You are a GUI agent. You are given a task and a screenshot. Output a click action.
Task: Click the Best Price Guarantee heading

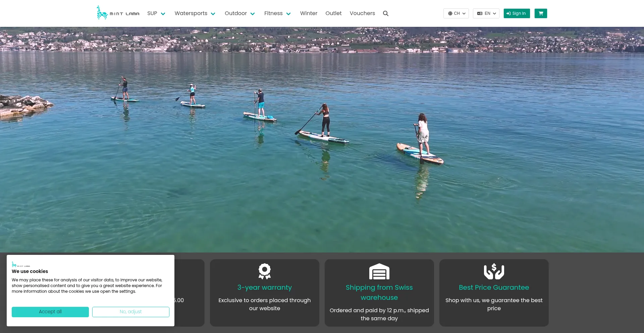coord(494,287)
